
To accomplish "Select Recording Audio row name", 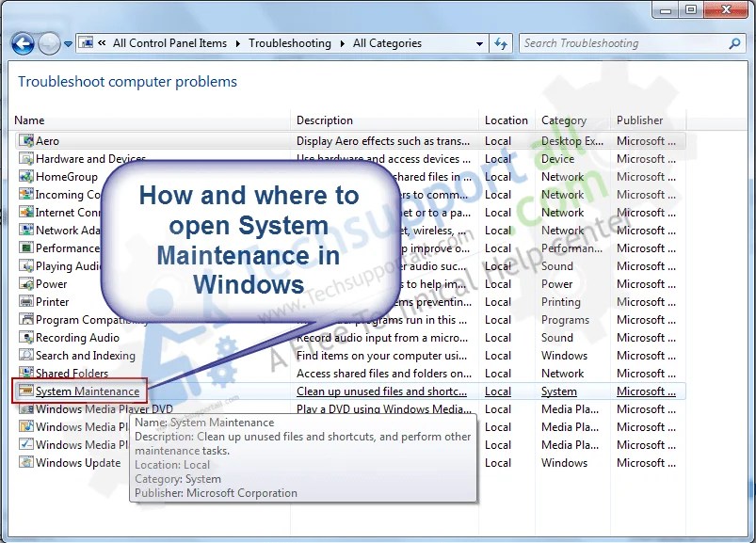I will pyautogui.click(x=77, y=338).
